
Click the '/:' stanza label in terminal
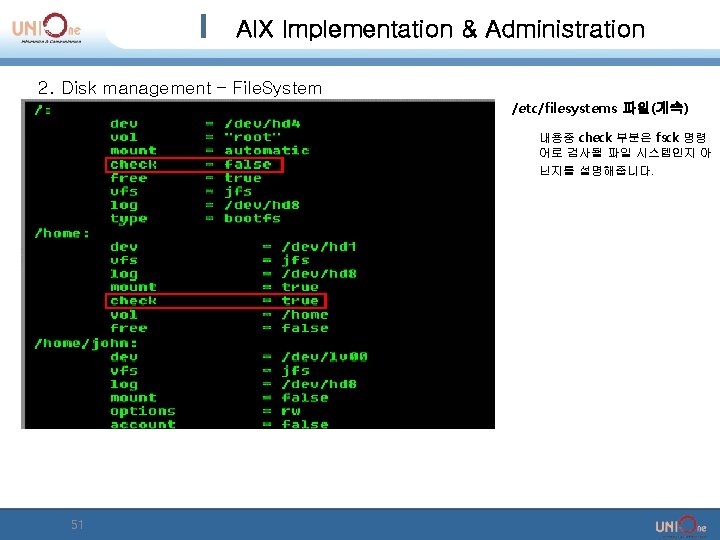pos(42,110)
